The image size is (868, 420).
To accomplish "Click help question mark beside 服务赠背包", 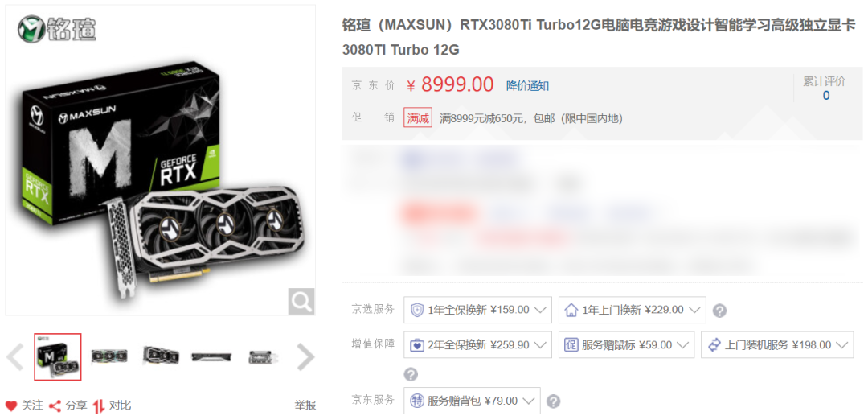I will (553, 401).
